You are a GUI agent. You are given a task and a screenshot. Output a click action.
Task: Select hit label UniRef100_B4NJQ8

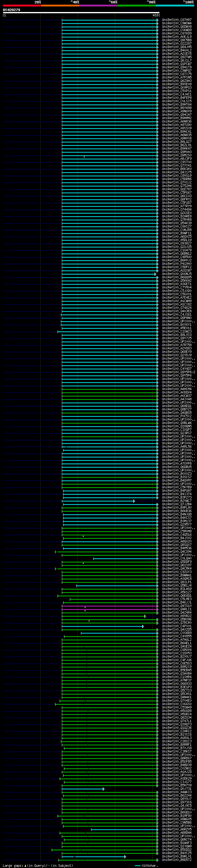point(176,515)
